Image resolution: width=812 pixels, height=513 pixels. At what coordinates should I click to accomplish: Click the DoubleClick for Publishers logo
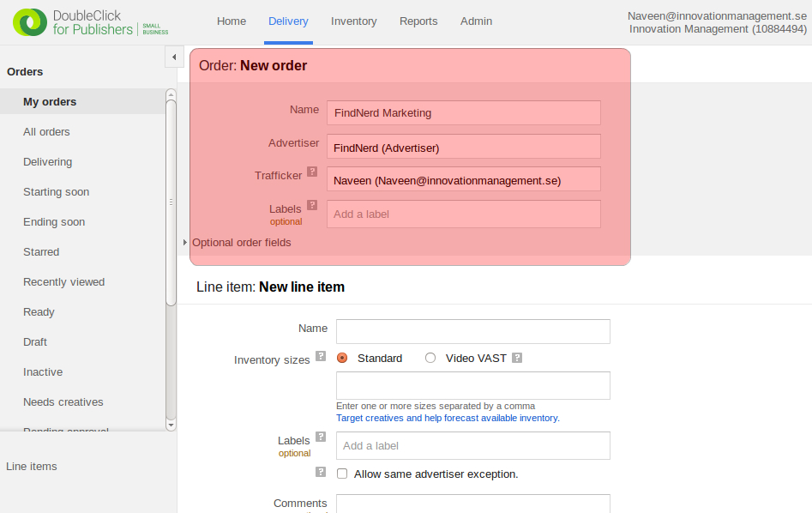[91, 22]
